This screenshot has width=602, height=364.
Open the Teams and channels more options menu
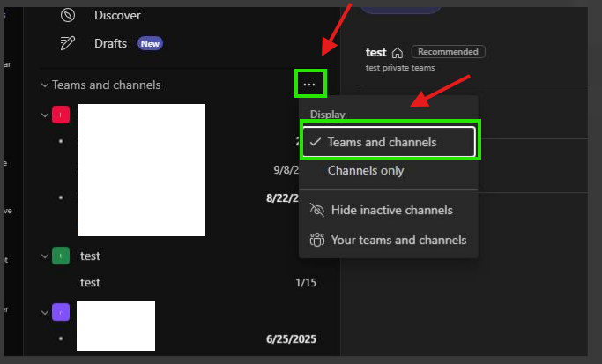[309, 85]
